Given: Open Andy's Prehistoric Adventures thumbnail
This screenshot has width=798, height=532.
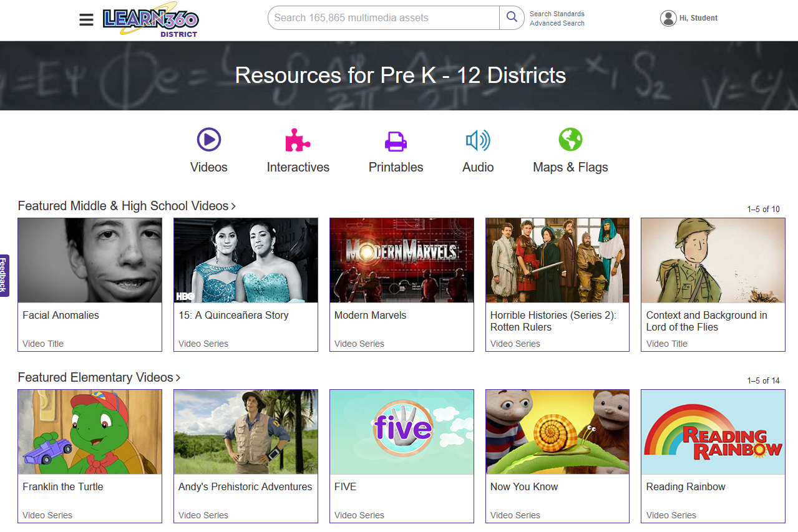Looking at the screenshot, I should [246, 432].
